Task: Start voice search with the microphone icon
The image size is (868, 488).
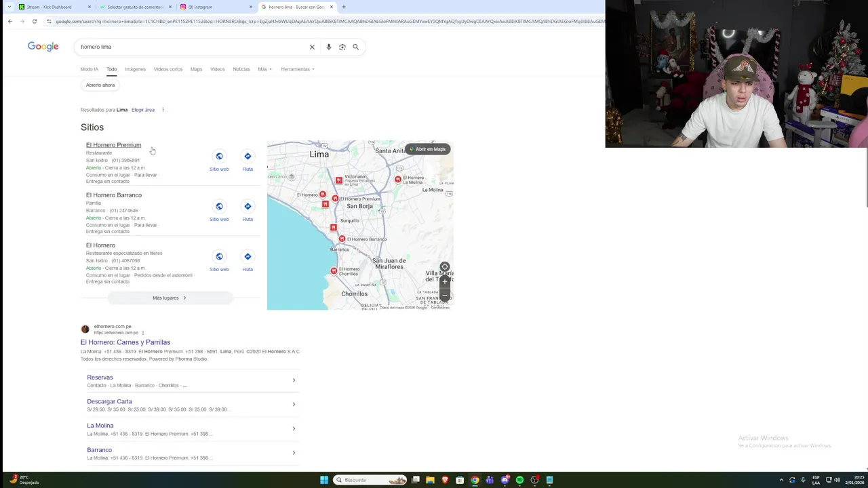Action: pyautogui.click(x=329, y=47)
